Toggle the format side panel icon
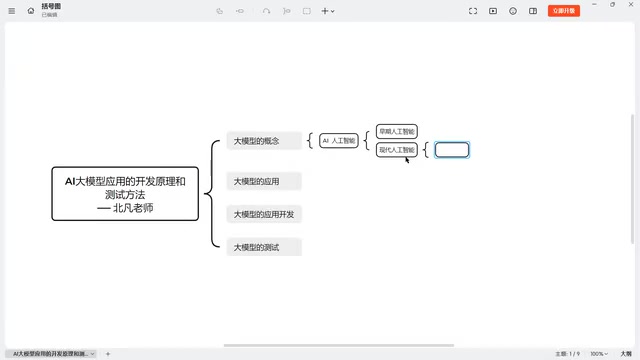The image size is (640, 360). pos(533,11)
